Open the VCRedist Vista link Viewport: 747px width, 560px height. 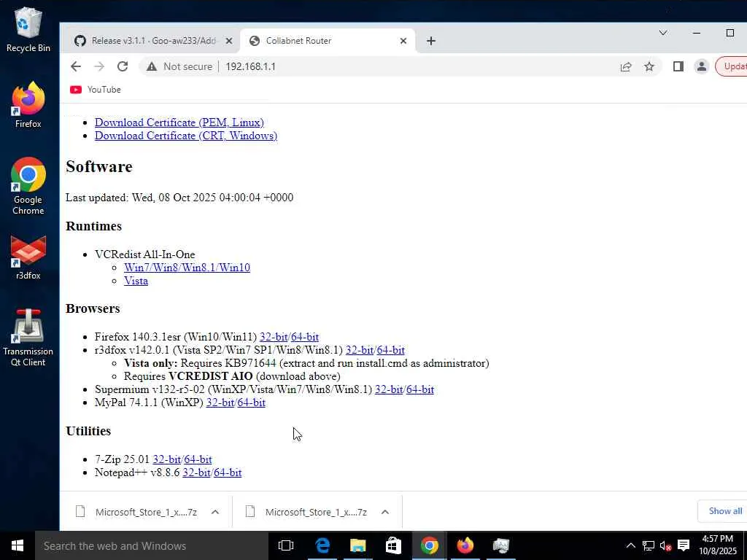coord(136,281)
